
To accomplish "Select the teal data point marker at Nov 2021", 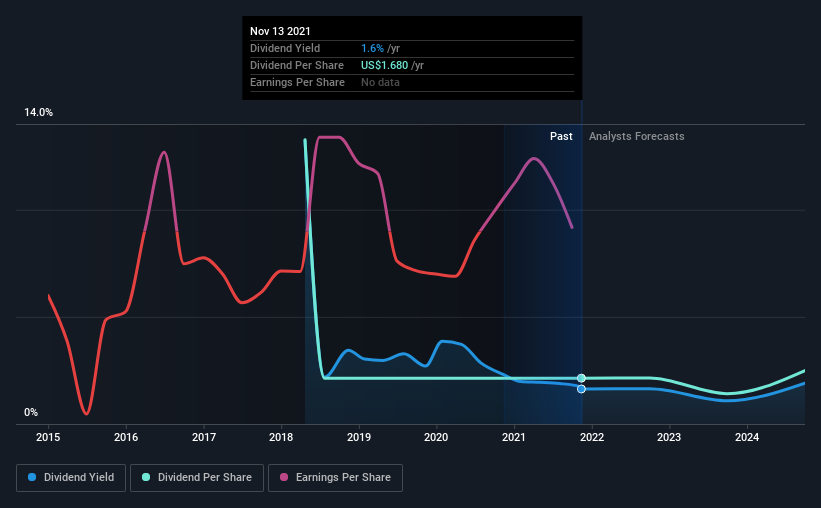I will coord(581,378).
